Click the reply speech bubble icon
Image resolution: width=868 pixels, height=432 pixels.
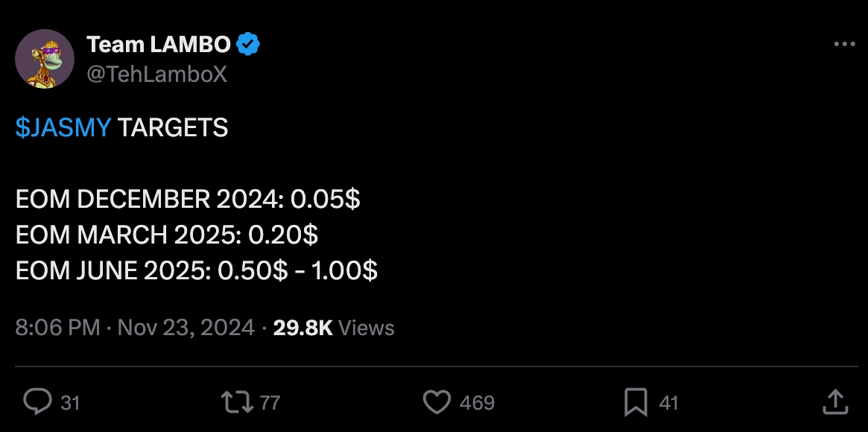tap(37, 402)
